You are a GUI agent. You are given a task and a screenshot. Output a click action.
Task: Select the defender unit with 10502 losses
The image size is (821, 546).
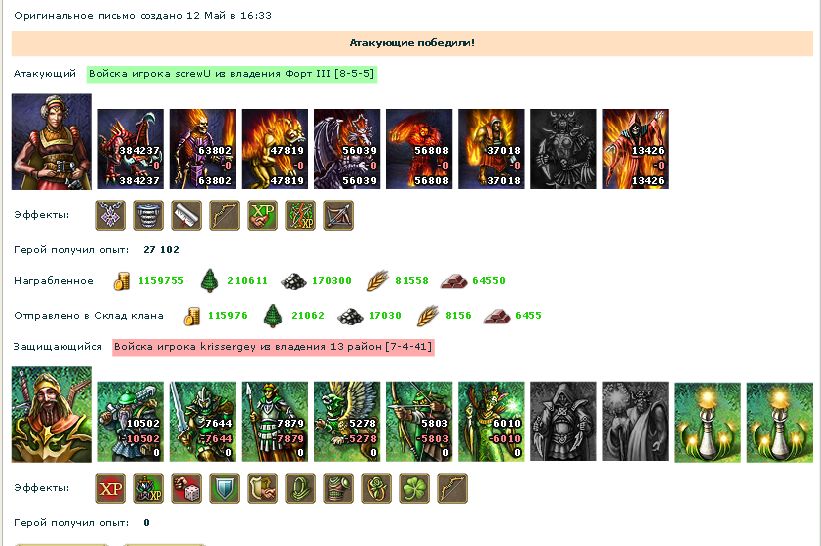click(x=130, y=422)
